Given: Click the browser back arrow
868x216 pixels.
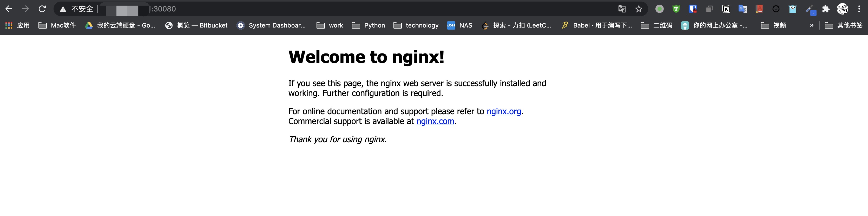Looking at the screenshot, I should (x=9, y=9).
